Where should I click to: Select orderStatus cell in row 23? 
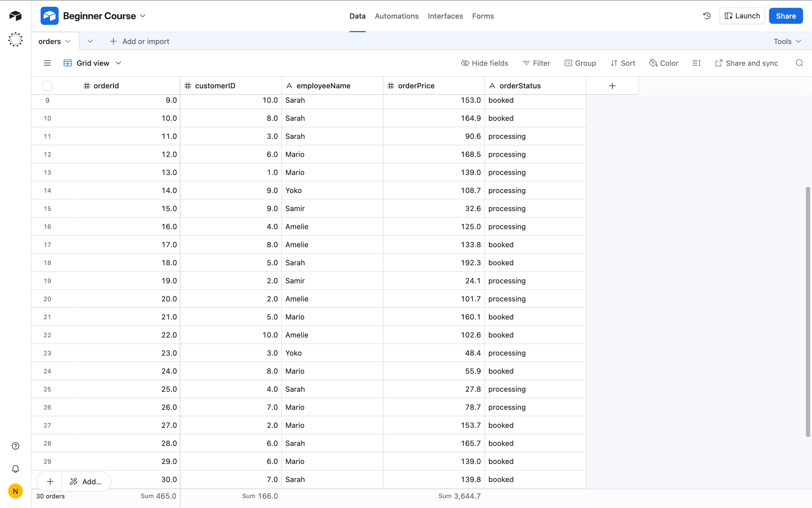[535, 353]
